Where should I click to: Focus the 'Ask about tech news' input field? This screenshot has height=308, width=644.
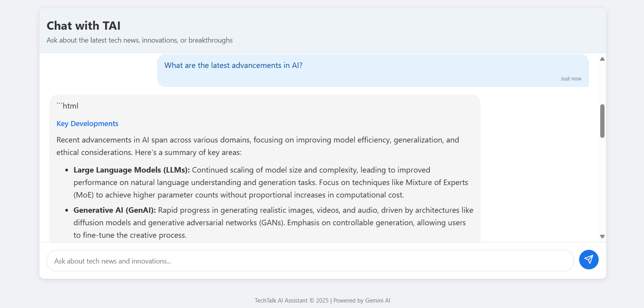point(310,261)
